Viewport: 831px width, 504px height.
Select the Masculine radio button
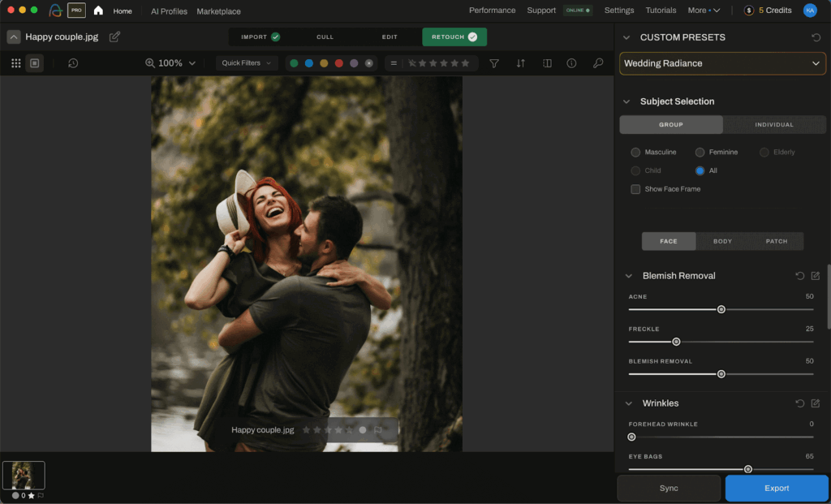(x=637, y=152)
